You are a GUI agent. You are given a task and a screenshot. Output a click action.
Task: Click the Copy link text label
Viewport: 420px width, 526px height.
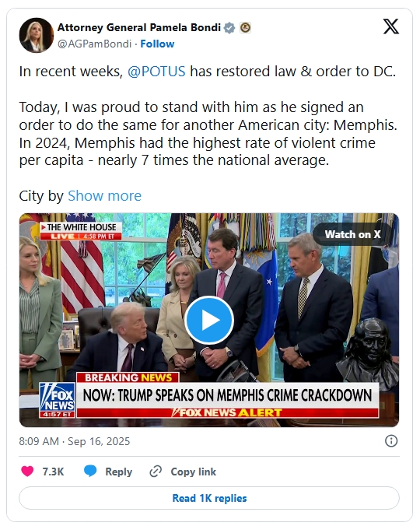194,472
